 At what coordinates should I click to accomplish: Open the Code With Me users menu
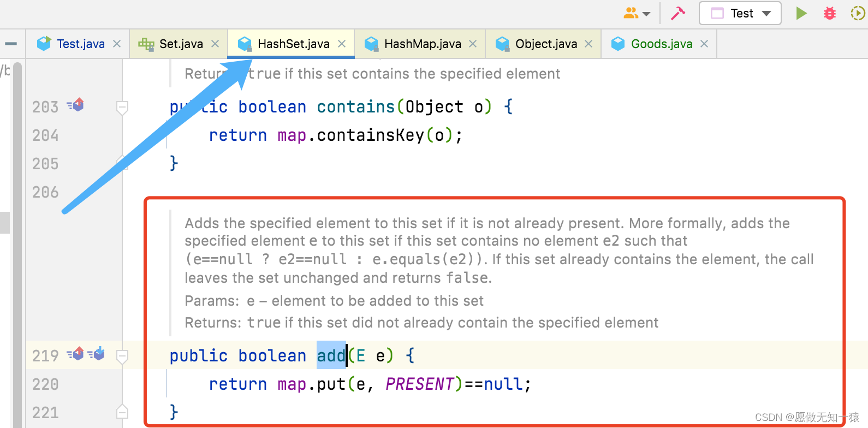(637, 13)
